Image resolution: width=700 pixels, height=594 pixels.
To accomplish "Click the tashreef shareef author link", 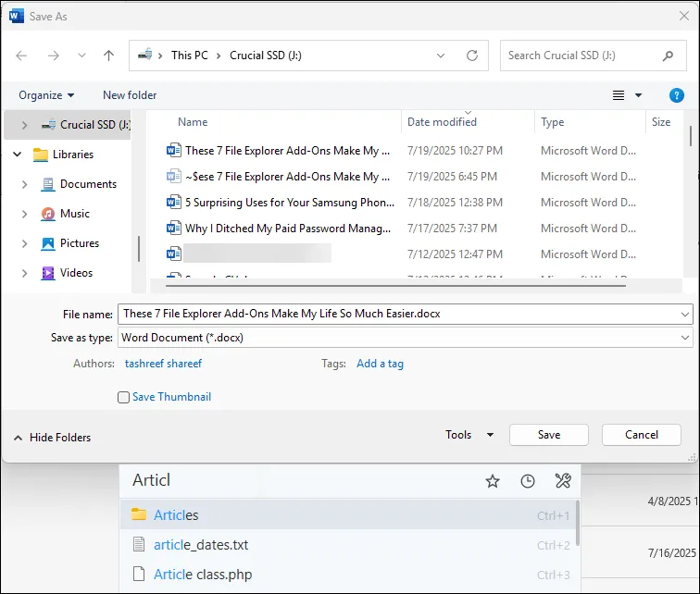I will click(163, 364).
